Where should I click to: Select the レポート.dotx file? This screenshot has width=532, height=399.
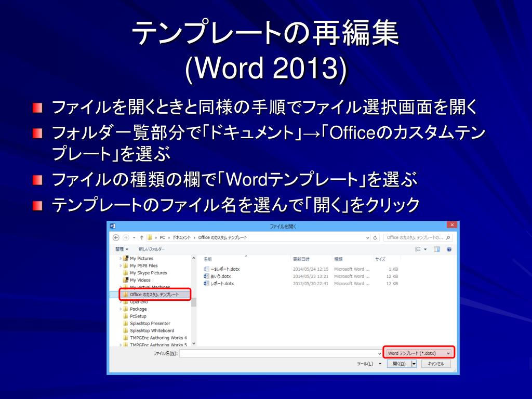point(222,283)
